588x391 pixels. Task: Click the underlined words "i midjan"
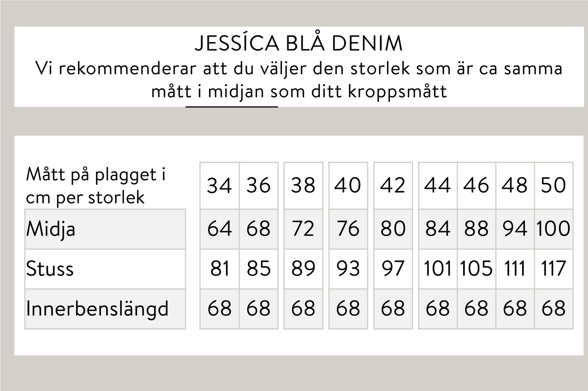click(x=231, y=91)
